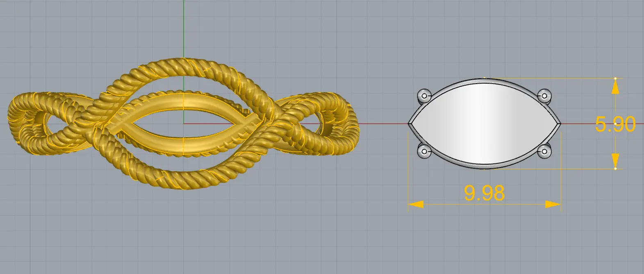Click the top-right prong of bezel
Image resolution: width=644 pixels, height=274 pixels.
[x=544, y=96]
